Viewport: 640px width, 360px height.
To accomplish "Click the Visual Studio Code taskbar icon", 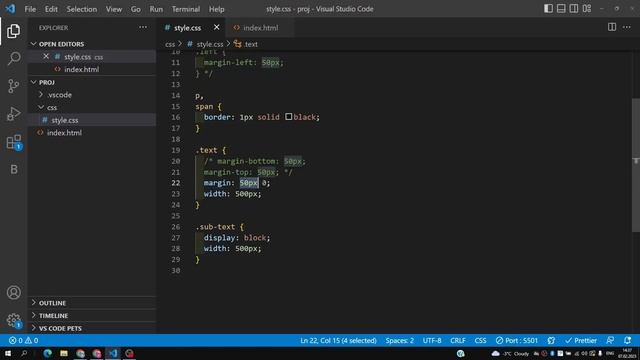I will [x=113, y=353].
